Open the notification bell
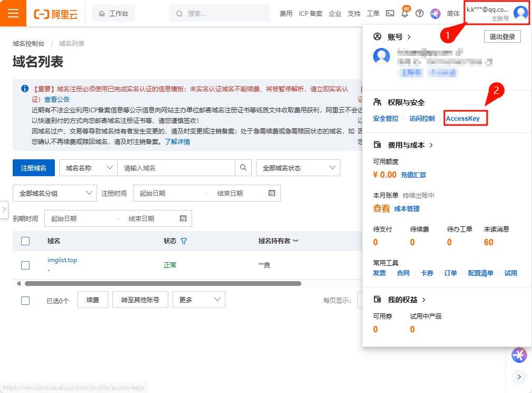This screenshot has width=532, height=393. (405, 13)
